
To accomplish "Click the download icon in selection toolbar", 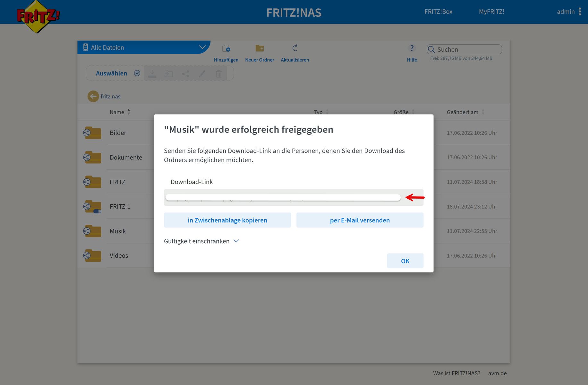I will pyautogui.click(x=152, y=74).
